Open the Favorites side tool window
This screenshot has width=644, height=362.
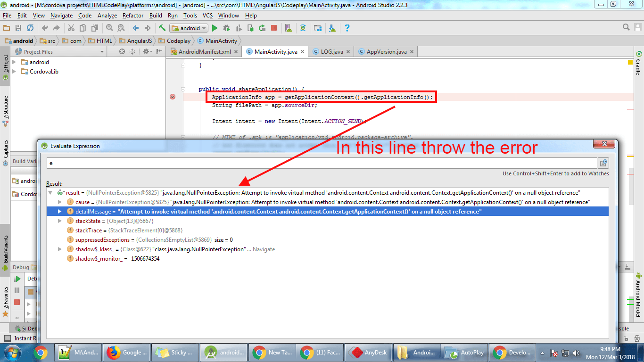tap(6, 301)
